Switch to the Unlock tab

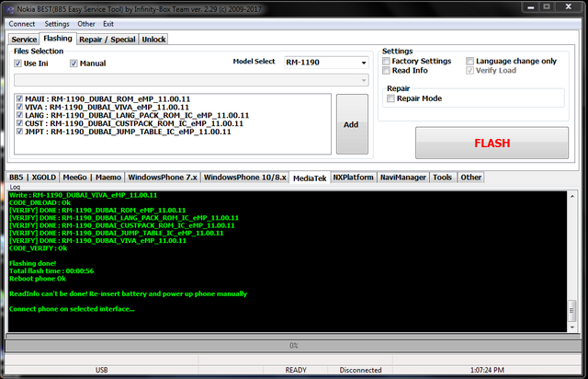(153, 40)
